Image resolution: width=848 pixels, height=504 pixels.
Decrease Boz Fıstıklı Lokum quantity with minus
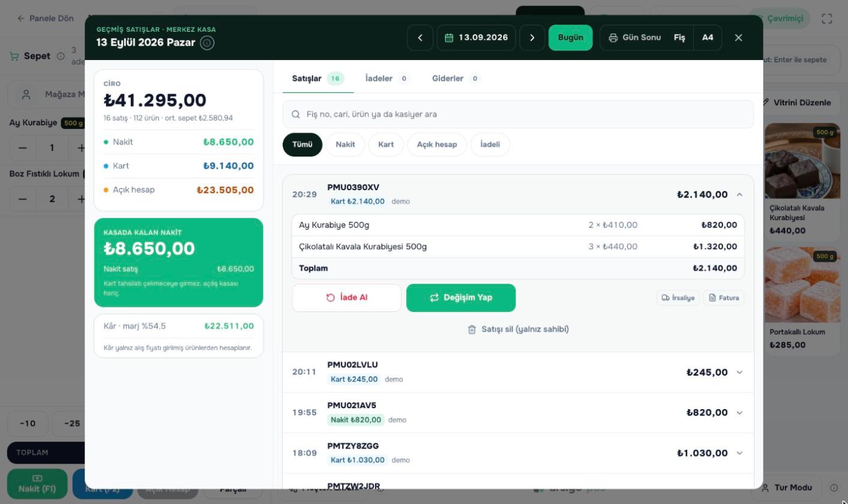point(22,199)
